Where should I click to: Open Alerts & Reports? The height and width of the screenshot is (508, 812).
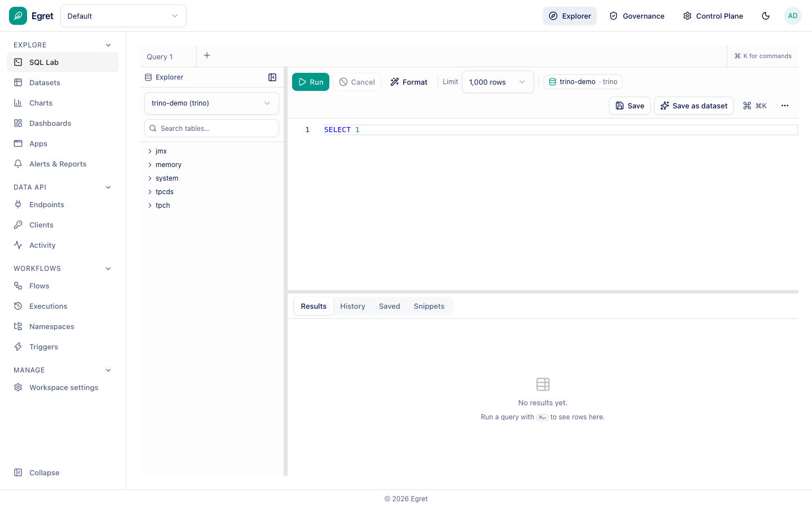point(63,164)
